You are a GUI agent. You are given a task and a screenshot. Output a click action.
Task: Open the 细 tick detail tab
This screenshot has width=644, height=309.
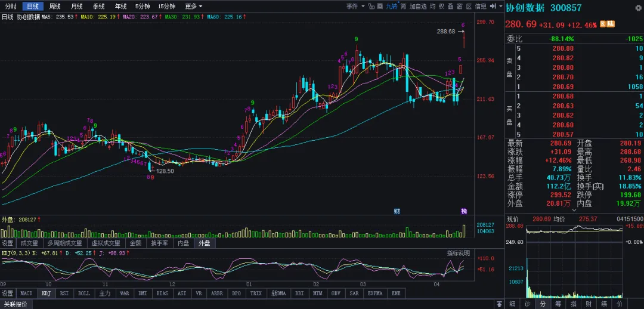512,304
